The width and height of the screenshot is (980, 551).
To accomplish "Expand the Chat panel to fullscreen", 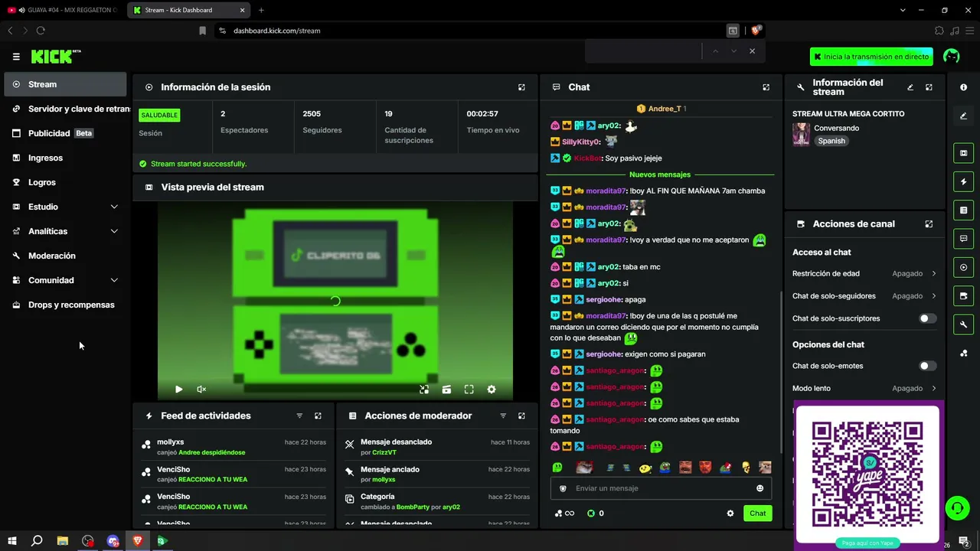I will 766,87.
